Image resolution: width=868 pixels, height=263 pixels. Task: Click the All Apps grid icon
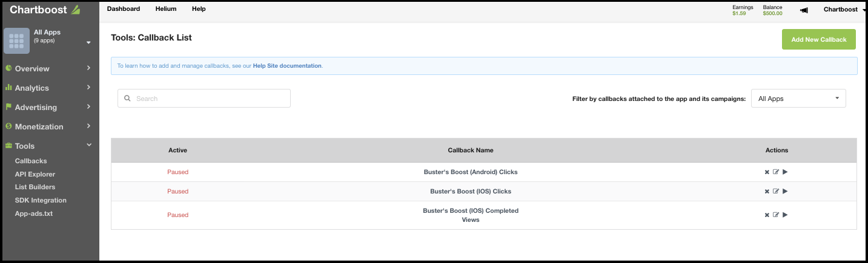click(x=16, y=41)
